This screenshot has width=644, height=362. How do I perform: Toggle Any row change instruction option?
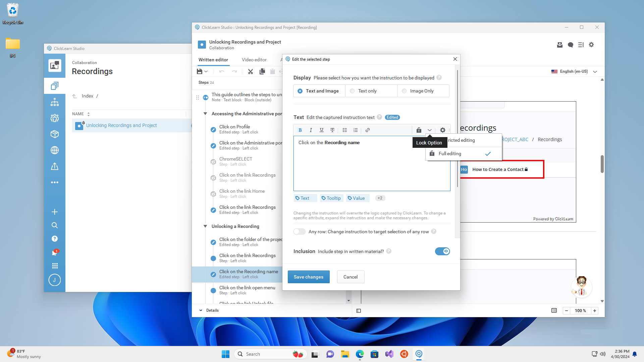(x=299, y=231)
